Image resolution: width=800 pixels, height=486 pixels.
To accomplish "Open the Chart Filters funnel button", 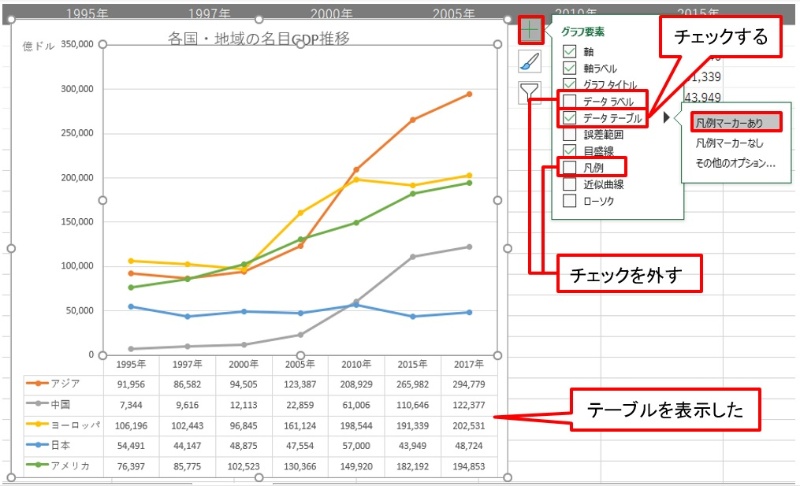I will pyautogui.click(x=531, y=93).
